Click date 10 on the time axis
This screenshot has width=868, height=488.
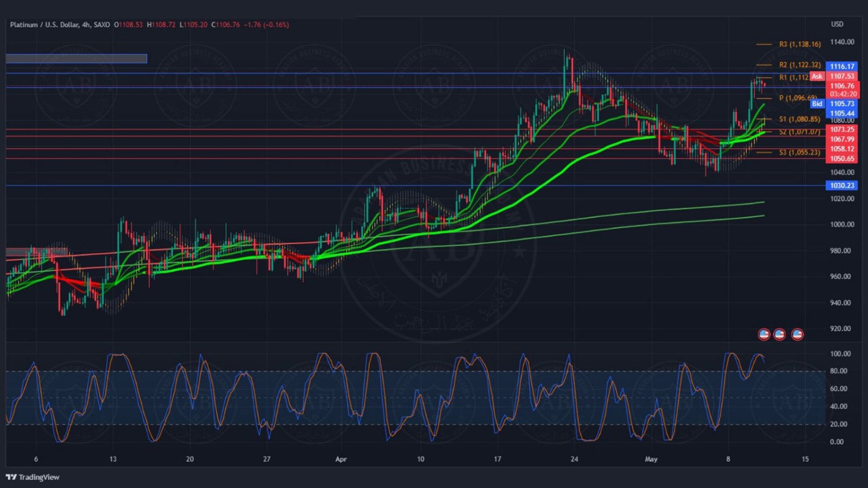coord(421,459)
